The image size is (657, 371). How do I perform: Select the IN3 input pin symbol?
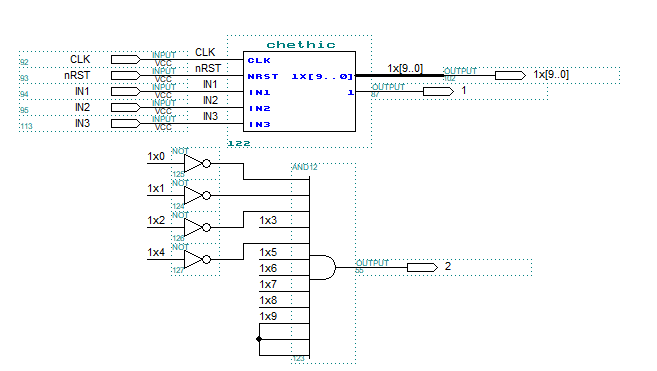pyautogui.click(x=126, y=123)
